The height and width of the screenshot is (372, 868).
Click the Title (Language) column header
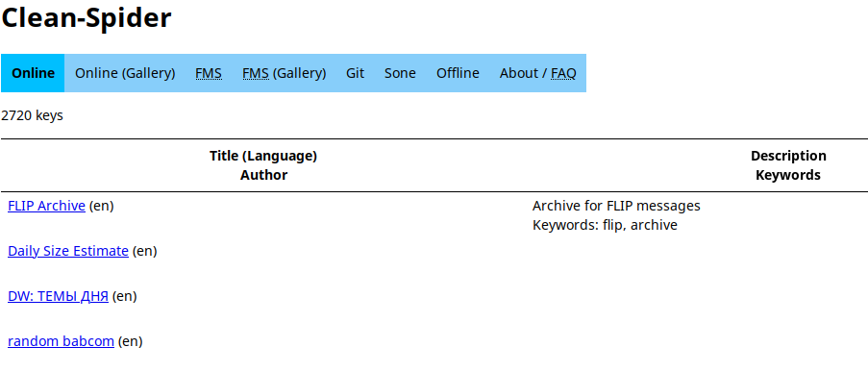[x=263, y=156]
